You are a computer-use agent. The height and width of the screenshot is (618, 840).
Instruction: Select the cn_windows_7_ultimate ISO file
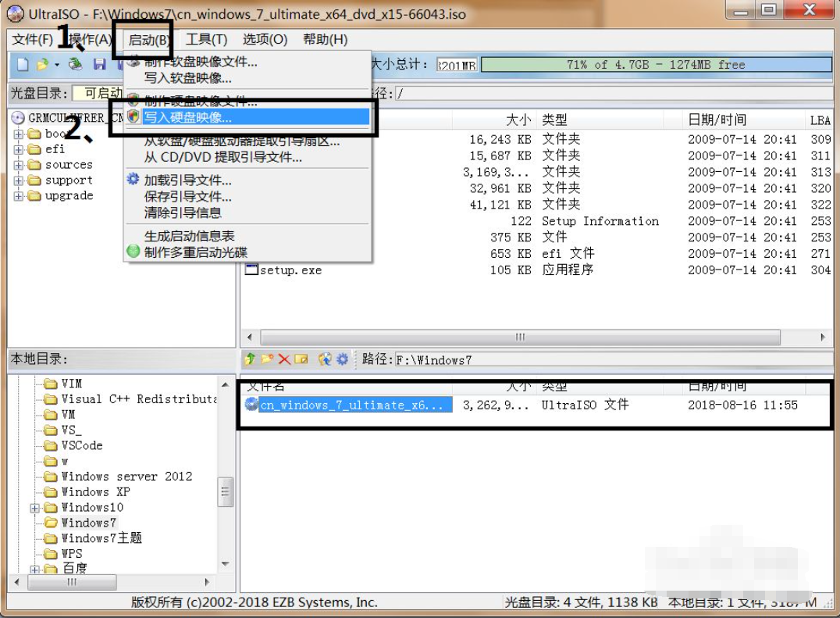point(351,405)
